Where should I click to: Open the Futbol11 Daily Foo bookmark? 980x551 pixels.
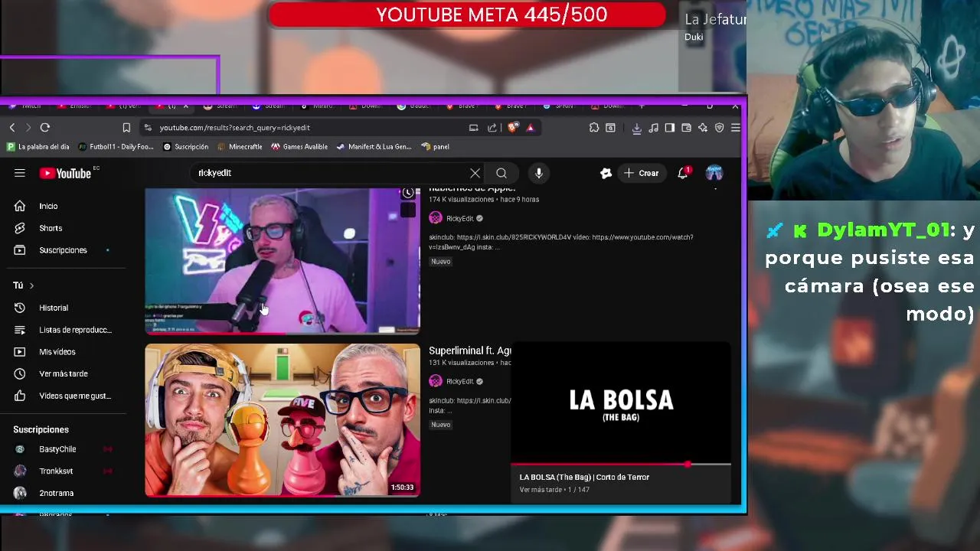point(116,147)
